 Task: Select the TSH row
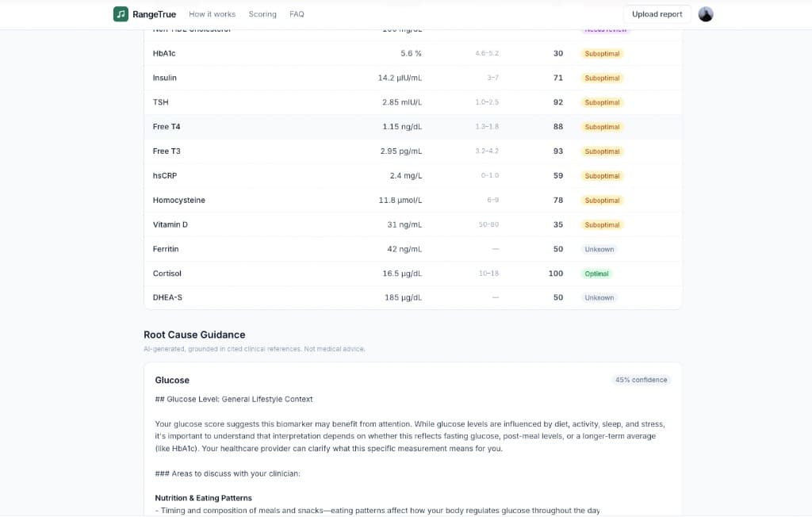[x=412, y=102]
